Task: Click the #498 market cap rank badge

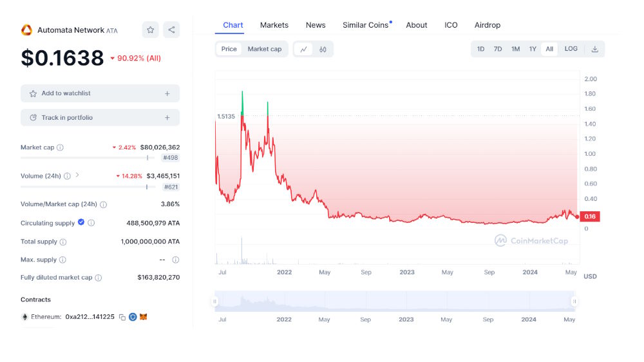Action: [171, 158]
